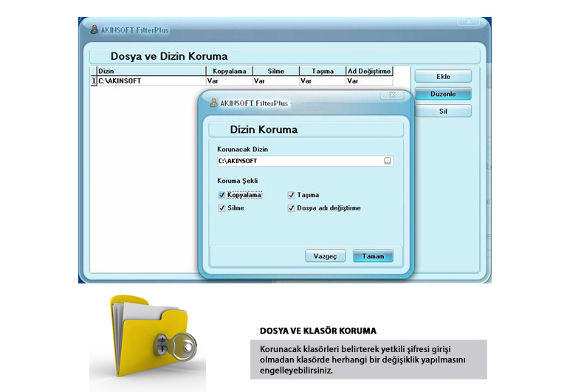The image size is (567, 392).
Task: Click the Sil button
Action: click(x=443, y=111)
